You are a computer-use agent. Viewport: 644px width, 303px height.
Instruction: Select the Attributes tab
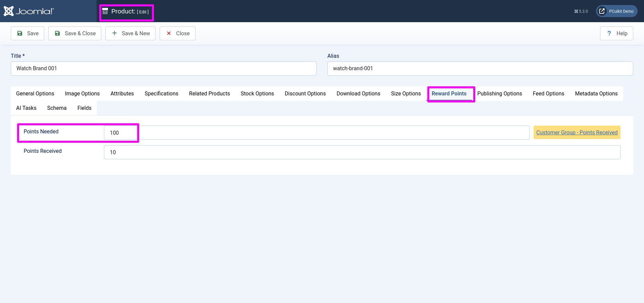coord(122,93)
